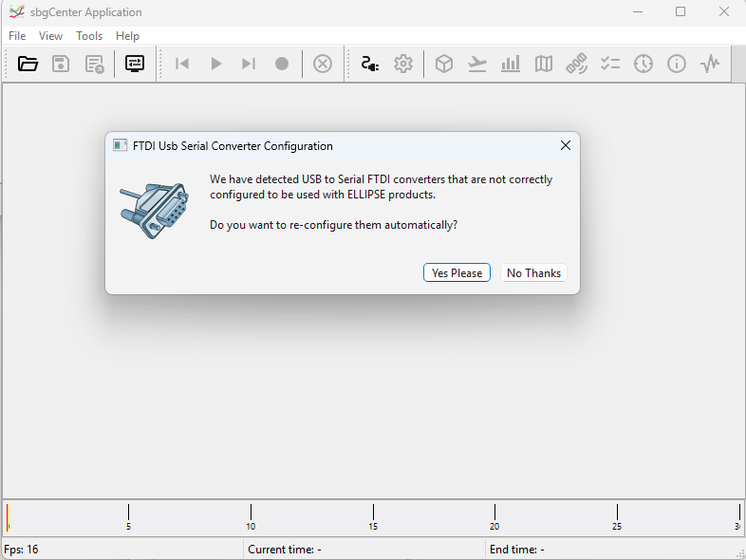The height and width of the screenshot is (560, 746).
Task: Click the airplane navigation icon
Action: [x=476, y=64]
